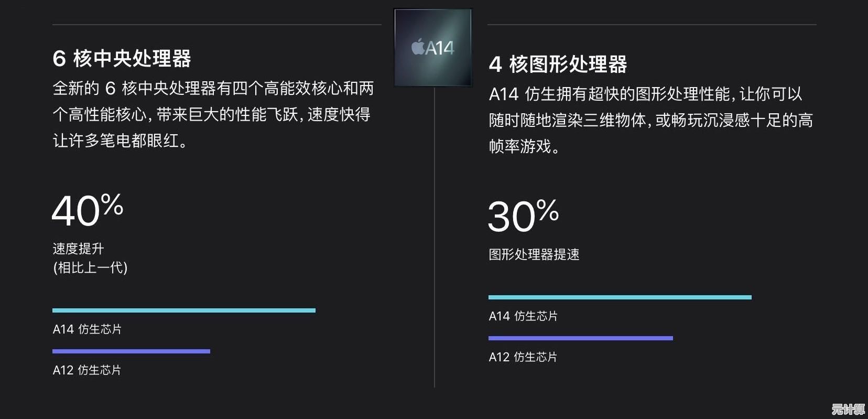Click the CPU paragraph starting with 全新的
This screenshot has height=419, width=868.
(x=213, y=114)
